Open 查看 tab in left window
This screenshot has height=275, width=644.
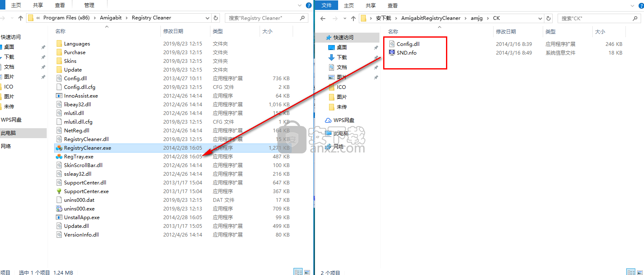pos(60,5)
